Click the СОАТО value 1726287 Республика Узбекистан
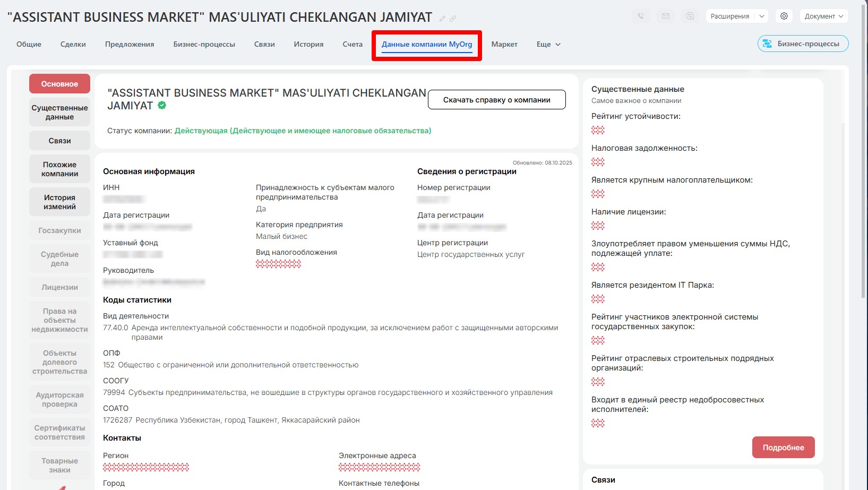The width and height of the screenshot is (868, 490). coord(231,420)
